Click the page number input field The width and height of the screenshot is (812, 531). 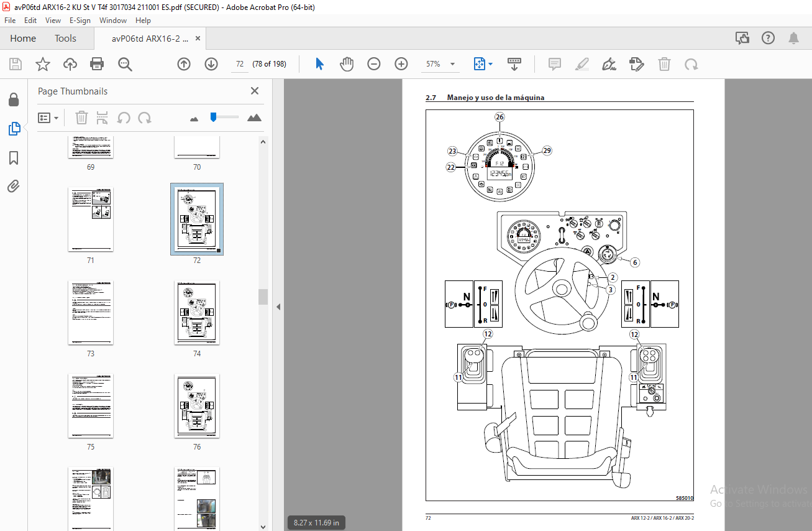tap(239, 64)
